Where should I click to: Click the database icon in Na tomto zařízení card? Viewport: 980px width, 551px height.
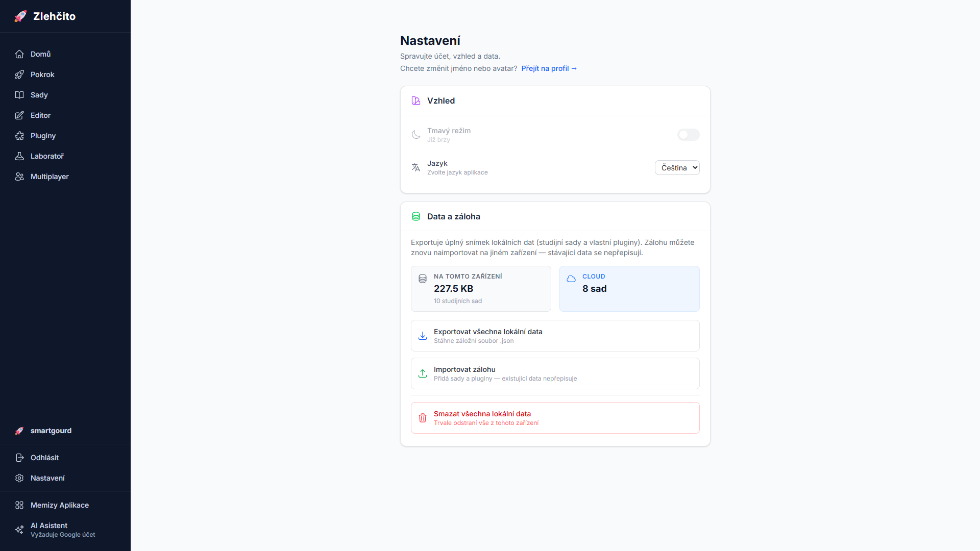click(x=423, y=279)
